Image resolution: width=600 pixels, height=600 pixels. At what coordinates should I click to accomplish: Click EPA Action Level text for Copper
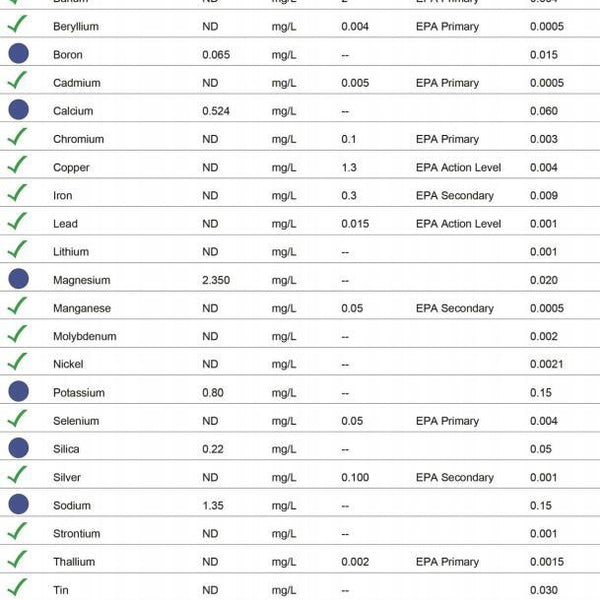(458, 168)
